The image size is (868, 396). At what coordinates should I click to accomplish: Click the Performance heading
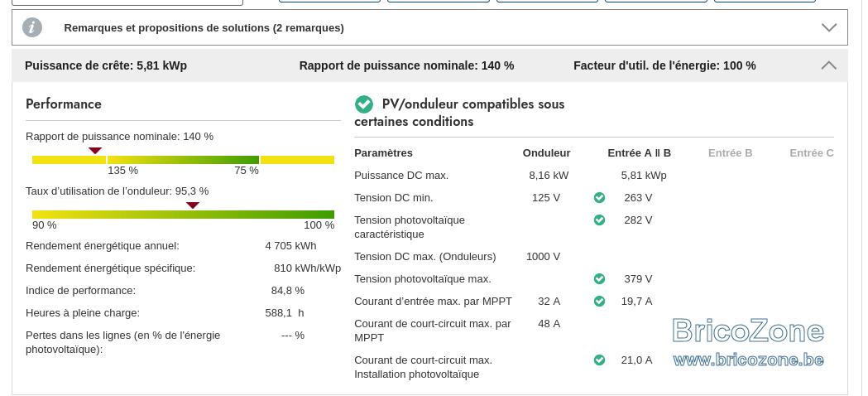click(64, 104)
